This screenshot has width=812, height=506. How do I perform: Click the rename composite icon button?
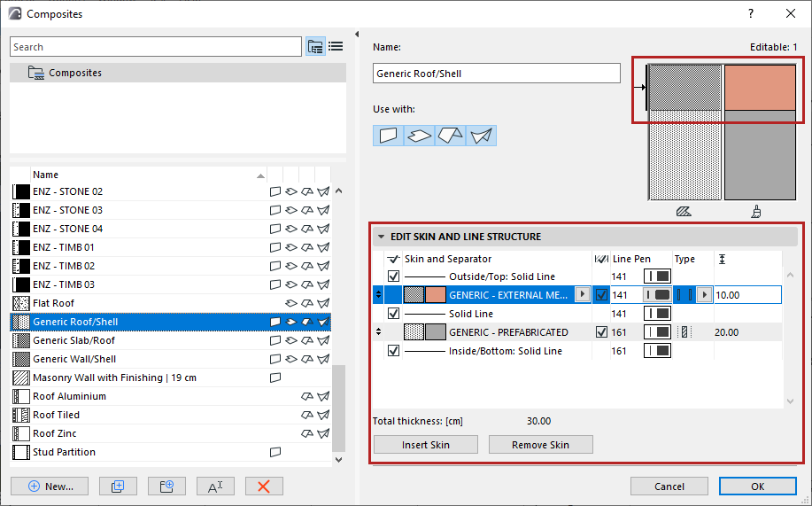pyautogui.click(x=215, y=487)
